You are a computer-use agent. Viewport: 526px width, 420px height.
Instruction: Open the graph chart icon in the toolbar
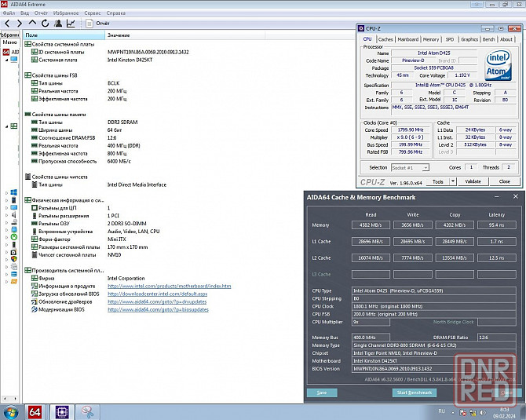coord(71,24)
